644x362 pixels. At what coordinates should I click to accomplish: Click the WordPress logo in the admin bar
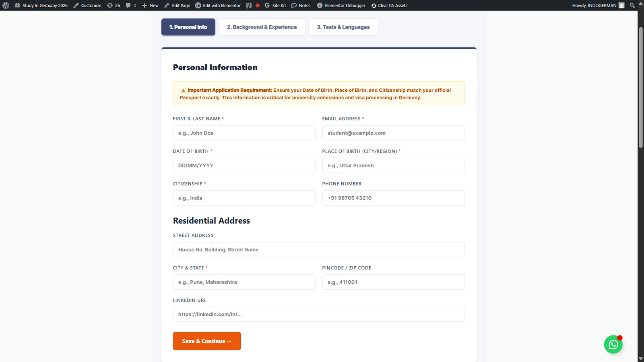(x=6, y=5)
